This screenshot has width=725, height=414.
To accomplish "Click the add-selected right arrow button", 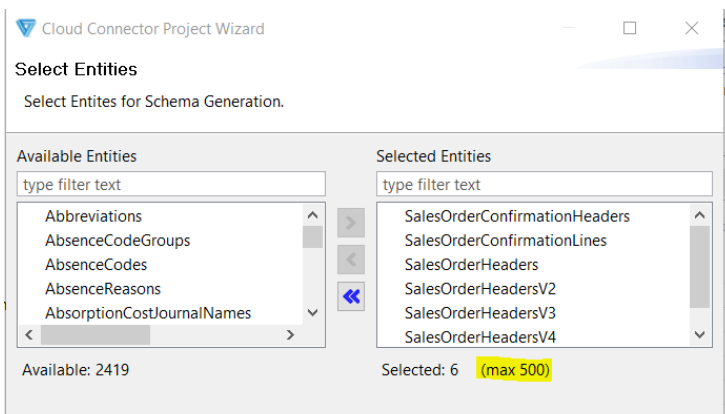I will [351, 223].
